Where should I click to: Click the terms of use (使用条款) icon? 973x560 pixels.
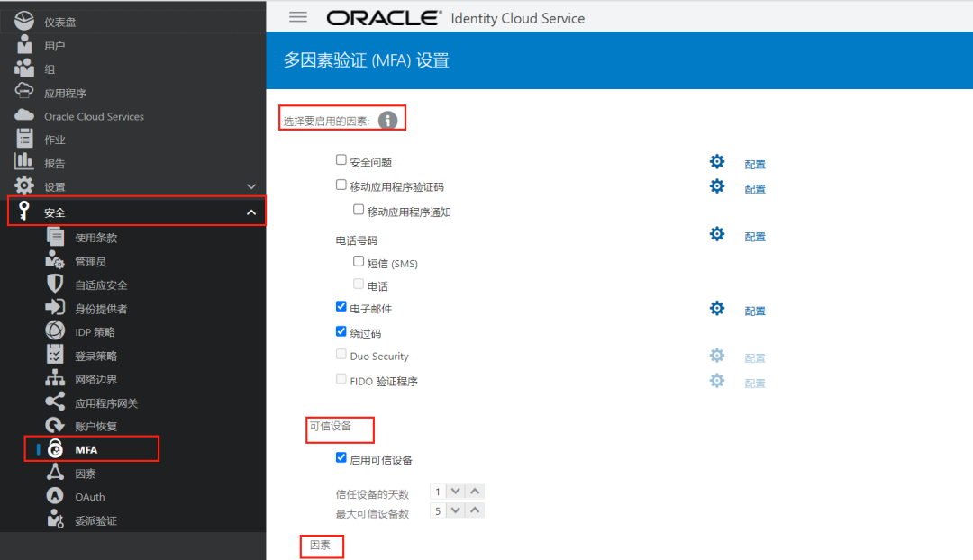[55, 237]
